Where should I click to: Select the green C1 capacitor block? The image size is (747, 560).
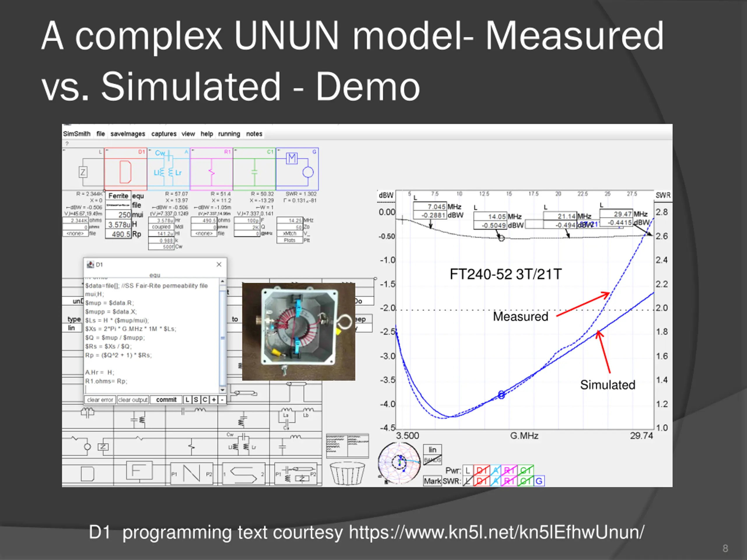[x=254, y=169]
